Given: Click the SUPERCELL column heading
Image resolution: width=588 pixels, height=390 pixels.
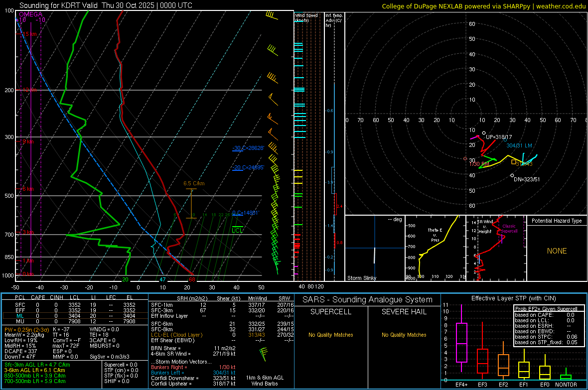Looking at the screenshot, I should [331, 312].
